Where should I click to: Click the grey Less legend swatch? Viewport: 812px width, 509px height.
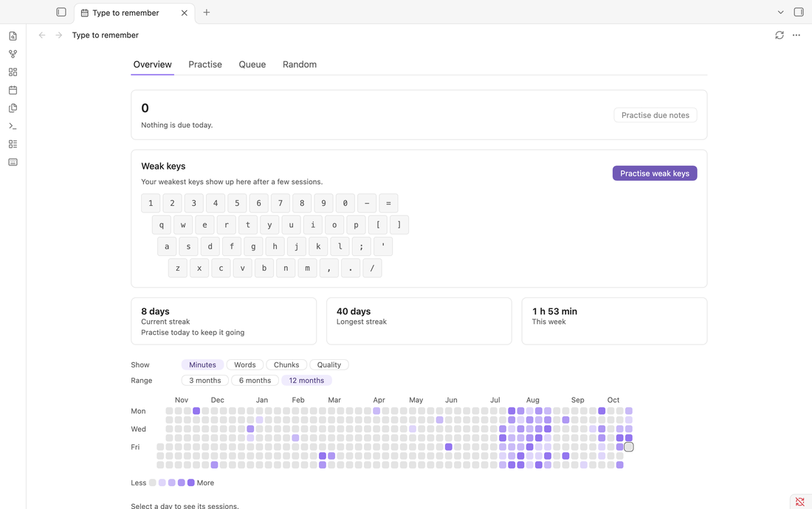coord(152,482)
